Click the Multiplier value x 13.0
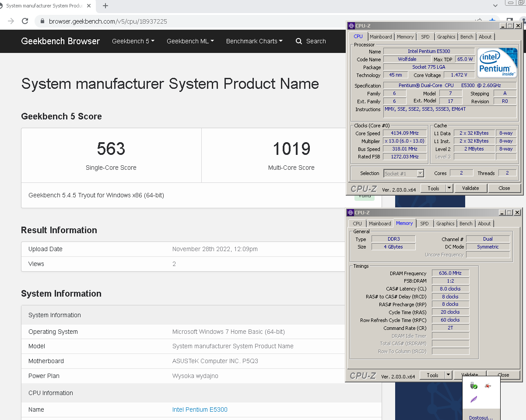526x420 pixels. [405, 141]
